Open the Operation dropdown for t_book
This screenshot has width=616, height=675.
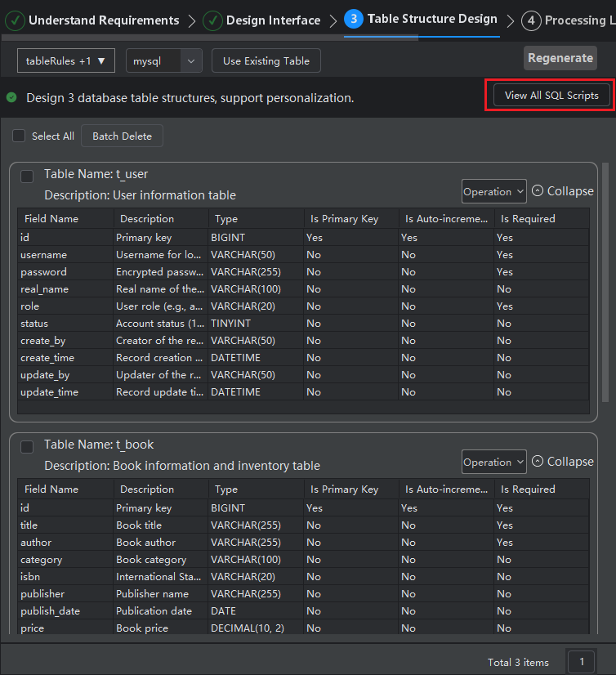(493, 462)
